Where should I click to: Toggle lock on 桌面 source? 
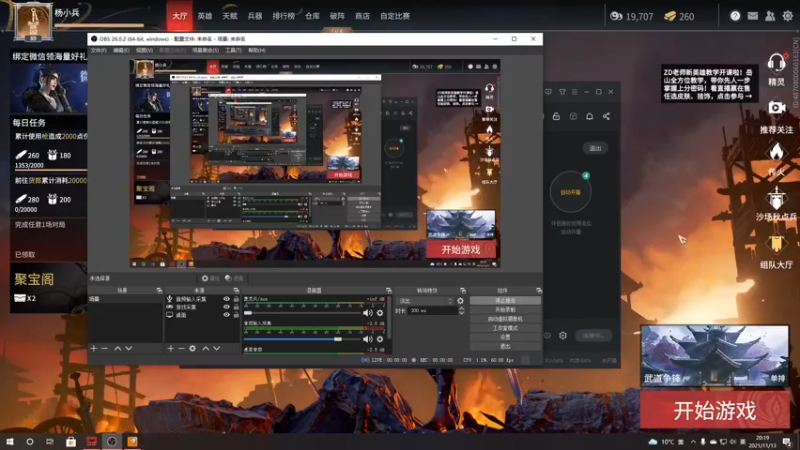[x=236, y=315]
